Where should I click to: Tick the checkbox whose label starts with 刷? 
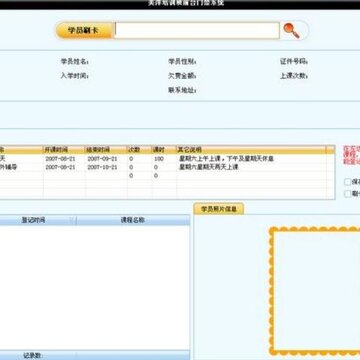[348, 194]
